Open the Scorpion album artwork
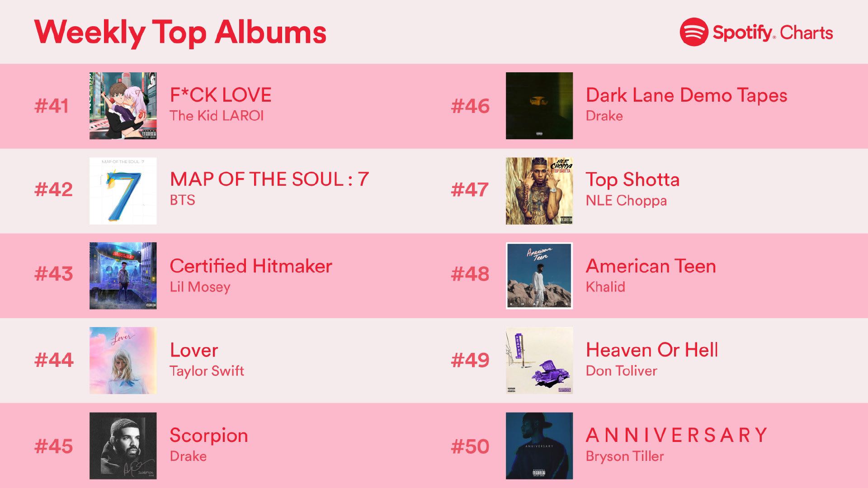This screenshot has height=488, width=868. pyautogui.click(x=123, y=446)
